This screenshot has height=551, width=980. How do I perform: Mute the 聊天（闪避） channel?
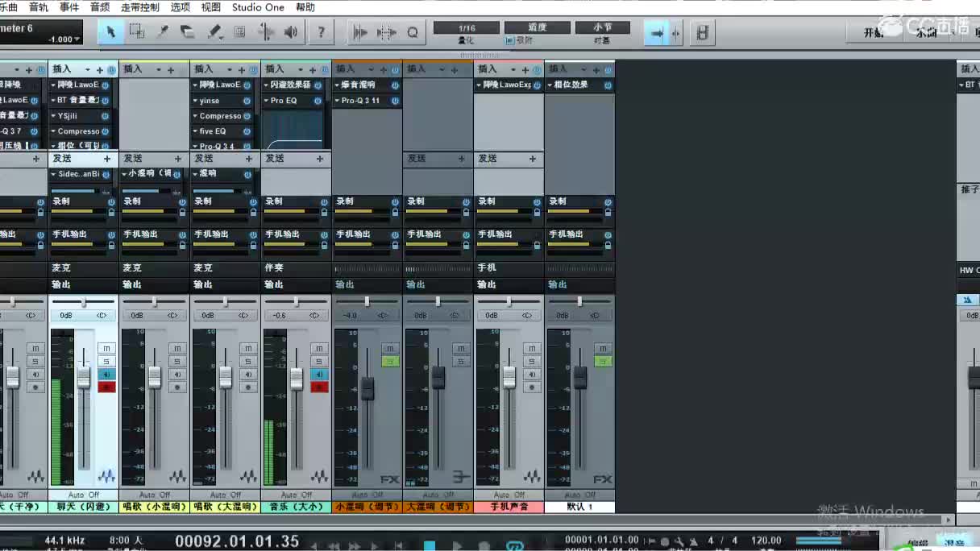coord(106,348)
